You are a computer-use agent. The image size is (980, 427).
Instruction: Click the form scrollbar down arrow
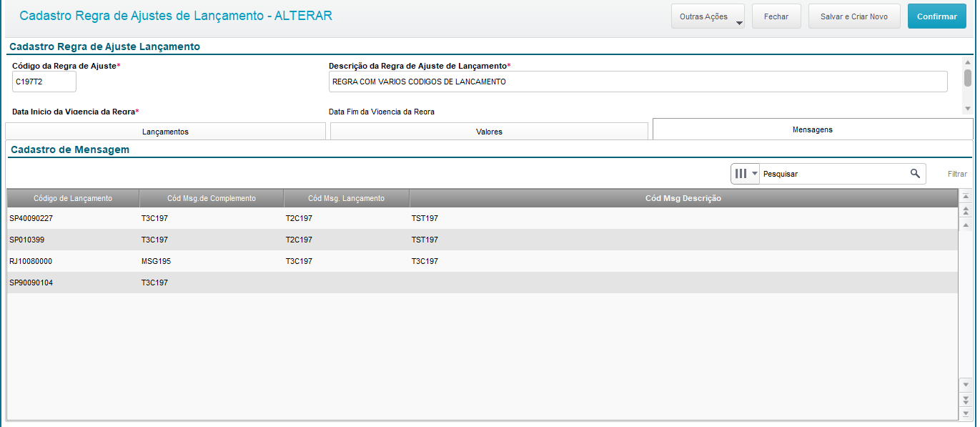968,109
